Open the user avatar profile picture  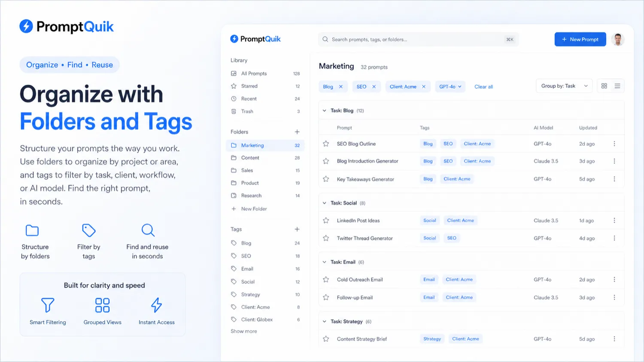click(617, 39)
